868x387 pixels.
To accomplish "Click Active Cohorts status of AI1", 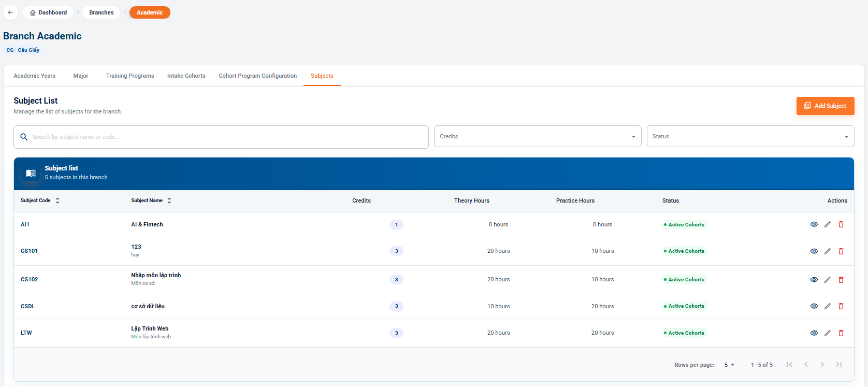I will pyautogui.click(x=685, y=225).
